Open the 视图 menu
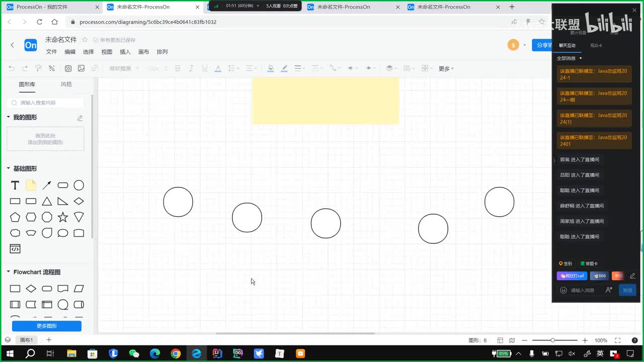This screenshot has width=644, height=362. pos(107,52)
